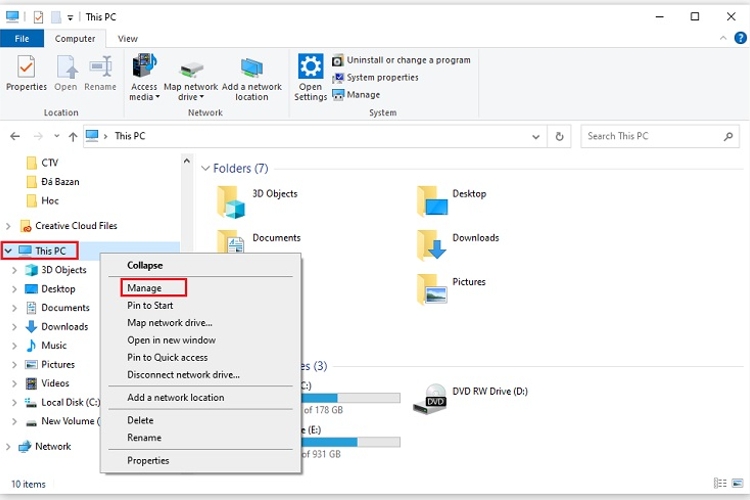Image resolution: width=750 pixels, height=500 pixels.
Task: Expand the Network tree node
Action: [8, 447]
